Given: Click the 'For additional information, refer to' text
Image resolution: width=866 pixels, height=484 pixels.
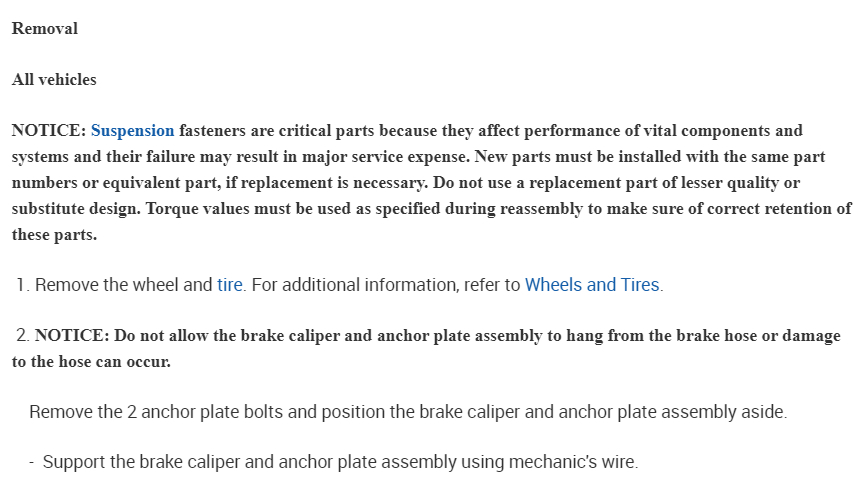Looking at the screenshot, I should pos(386,285).
